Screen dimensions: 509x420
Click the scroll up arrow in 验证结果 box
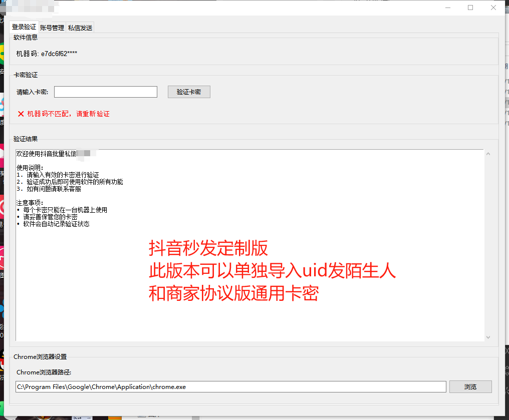tap(488, 154)
